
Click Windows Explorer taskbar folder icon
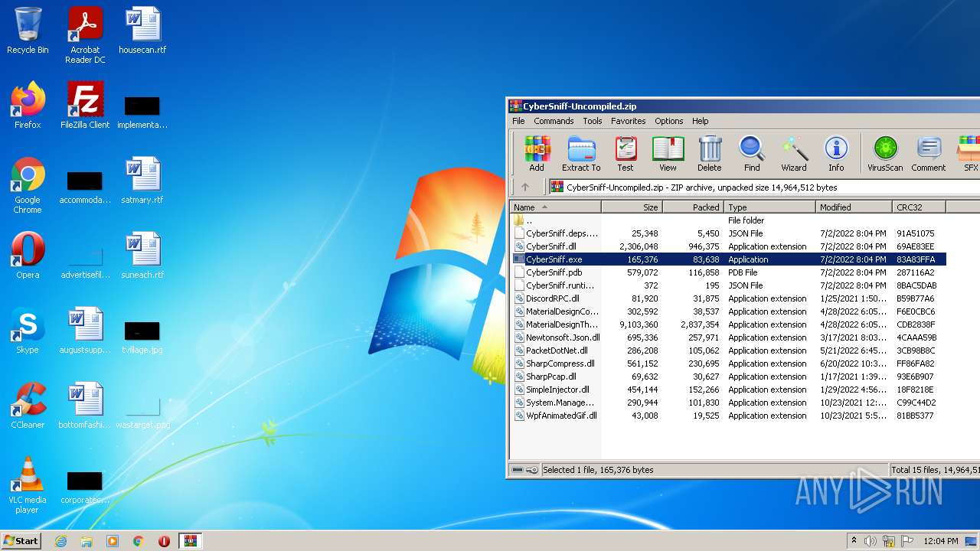[x=87, y=541]
